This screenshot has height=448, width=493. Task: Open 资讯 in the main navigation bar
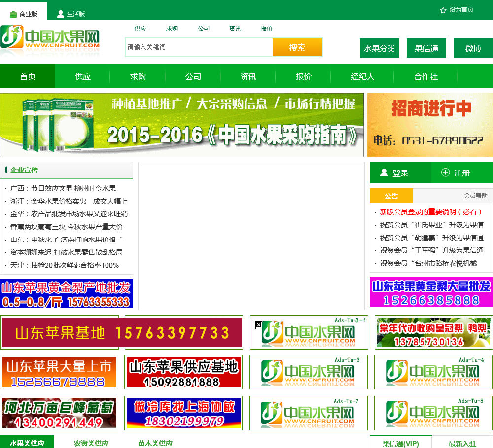[x=248, y=76]
